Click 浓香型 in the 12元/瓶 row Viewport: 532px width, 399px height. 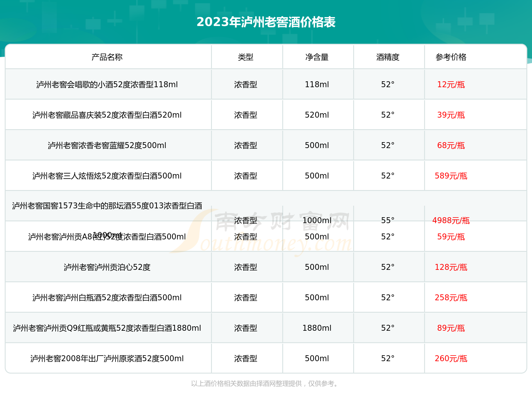click(246, 85)
